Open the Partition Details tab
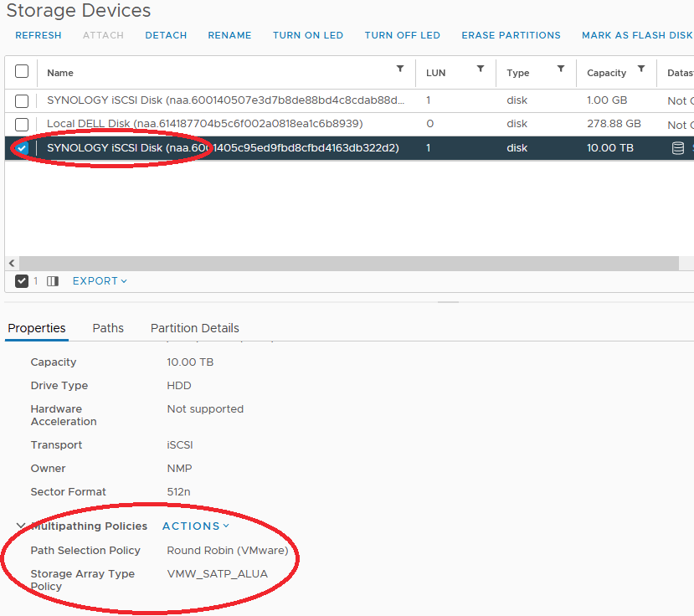 [x=194, y=328]
